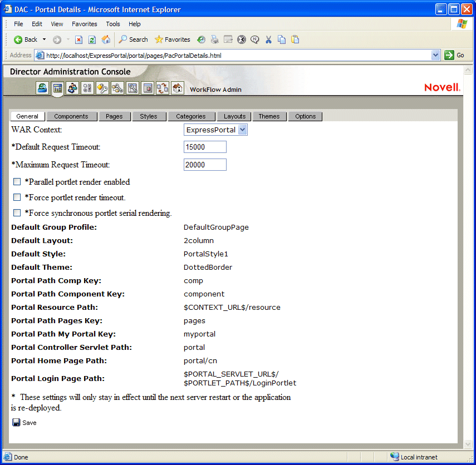Click the Default Request Timeout field
This screenshot has height=465, width=476.
205,147
